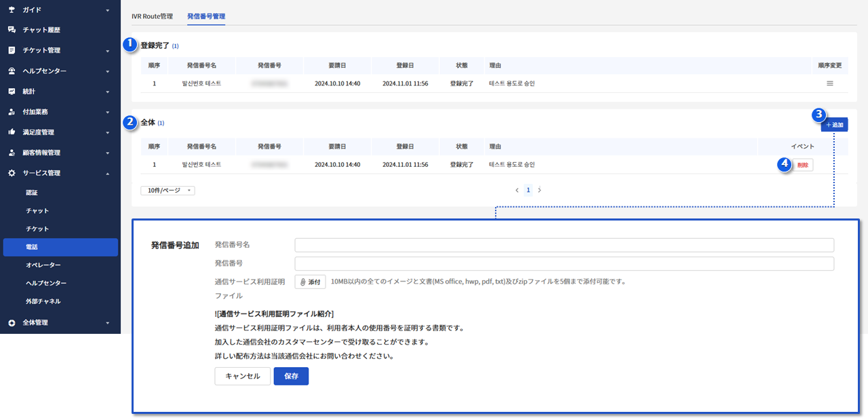
Task: Click the チャット履歴 chat bubbles icon
Action: [12, 30]
